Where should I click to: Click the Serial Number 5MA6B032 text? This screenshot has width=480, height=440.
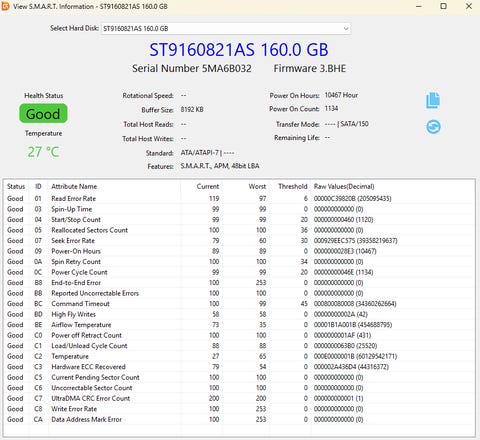point(192,69)
